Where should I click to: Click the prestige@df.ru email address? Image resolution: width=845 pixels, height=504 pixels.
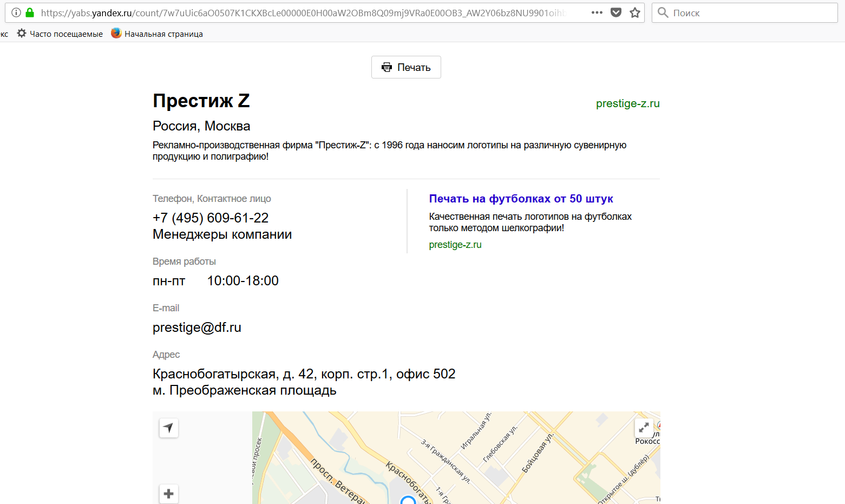click(197, 328)
